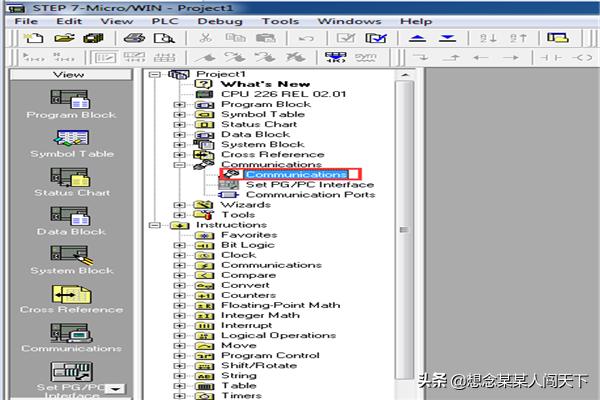Click the sort descending toolbar icon
This screenshot has width=600, height=400.
(x=518, y=38)
